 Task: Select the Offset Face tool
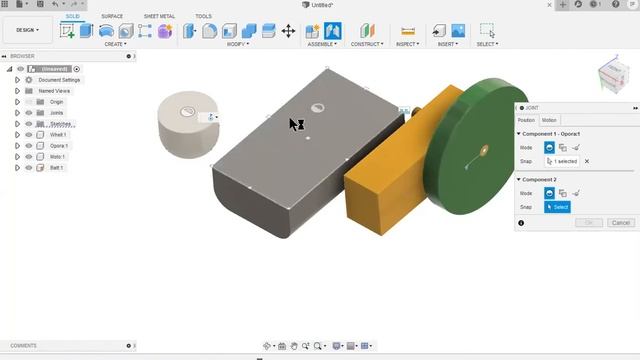click(269, 31)
